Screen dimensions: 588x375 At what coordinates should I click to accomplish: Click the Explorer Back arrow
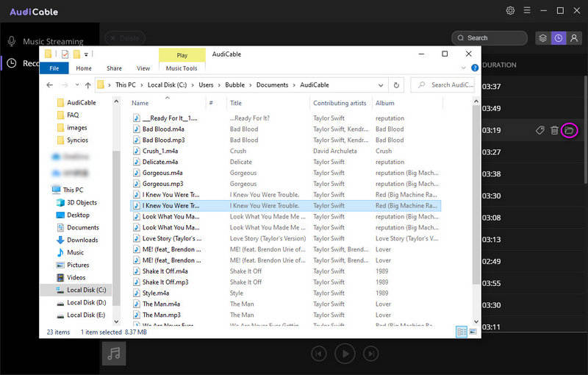point(49,85)
